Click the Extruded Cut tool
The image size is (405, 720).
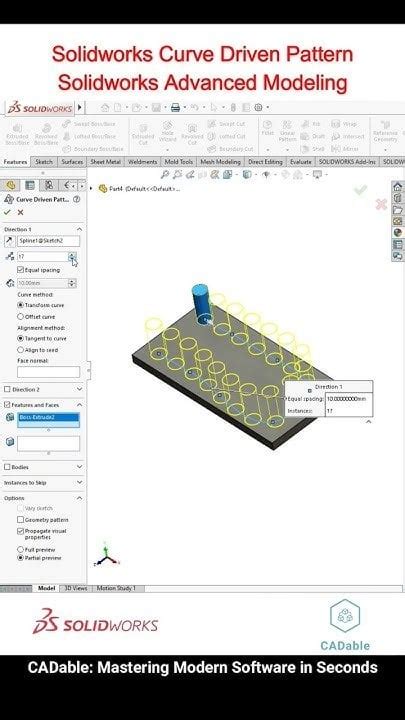point(143,135)
